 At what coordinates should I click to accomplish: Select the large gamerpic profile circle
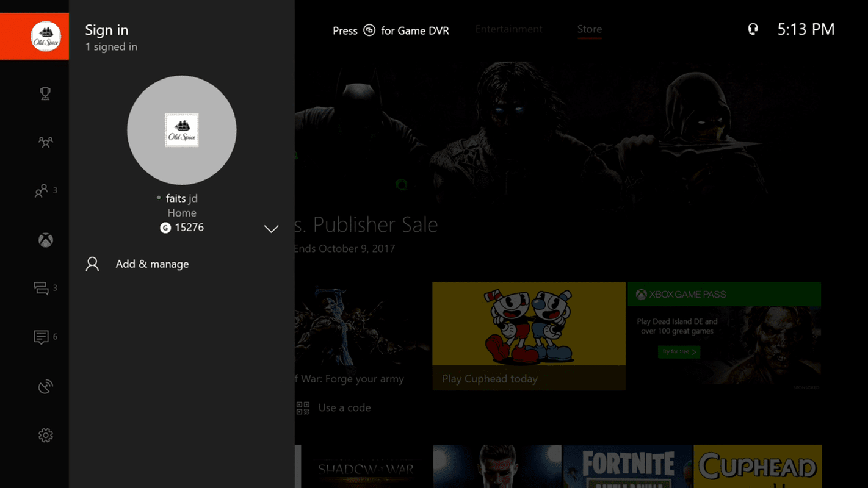coord(182,130)
